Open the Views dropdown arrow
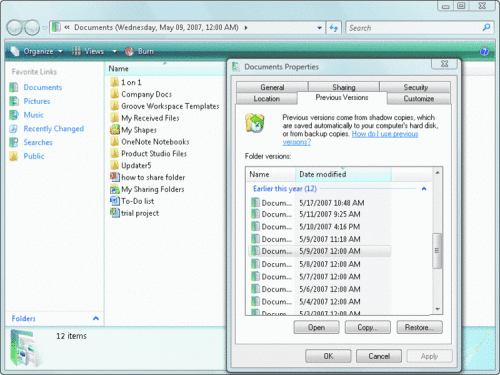This screenshot has height=375, width=500. click(x=114, y=51)
